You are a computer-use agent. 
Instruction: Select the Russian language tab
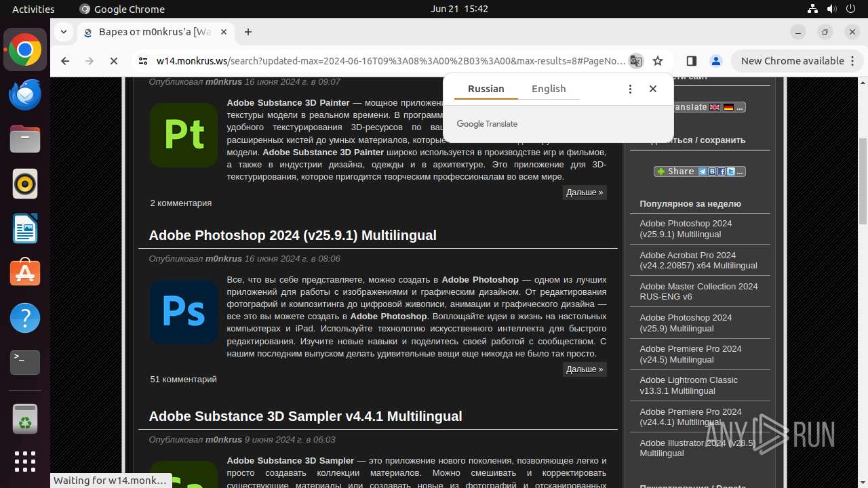point(486,89)
